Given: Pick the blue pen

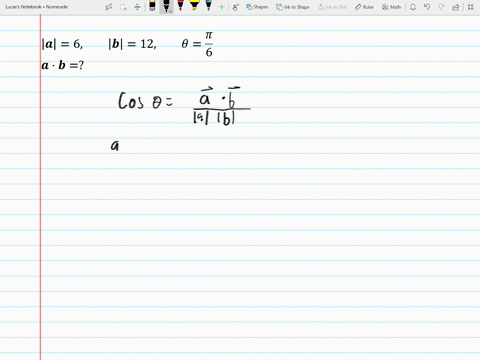Looking at the screenshot, I should pyautogui.click(x=208, y=6).
